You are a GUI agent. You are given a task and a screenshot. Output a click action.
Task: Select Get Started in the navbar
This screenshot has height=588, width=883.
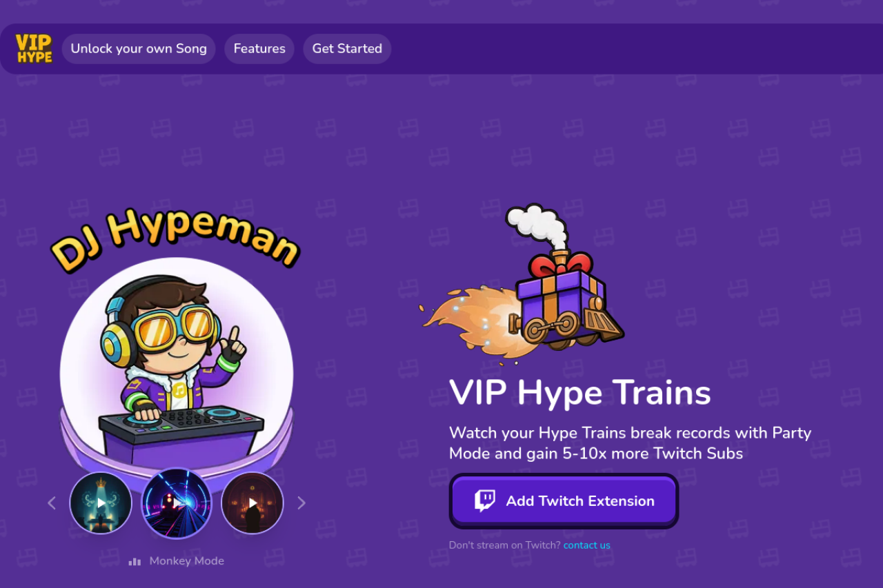click(x=347, y=49)
